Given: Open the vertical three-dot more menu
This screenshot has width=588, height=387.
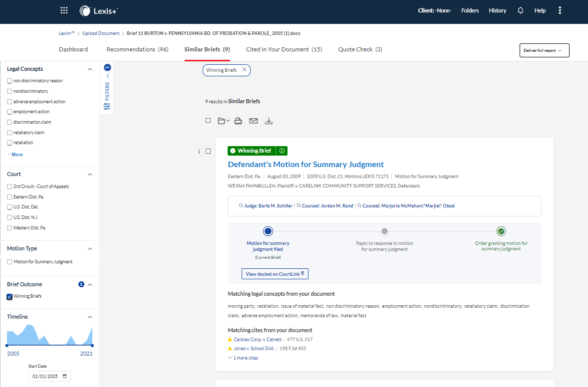Looking at the screenshot, I should click(x=560, y=10).
